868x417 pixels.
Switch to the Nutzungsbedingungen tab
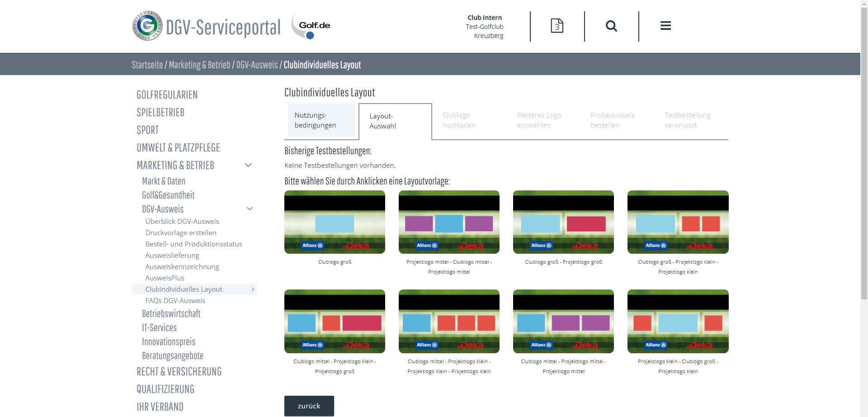(x=321, y=120)
